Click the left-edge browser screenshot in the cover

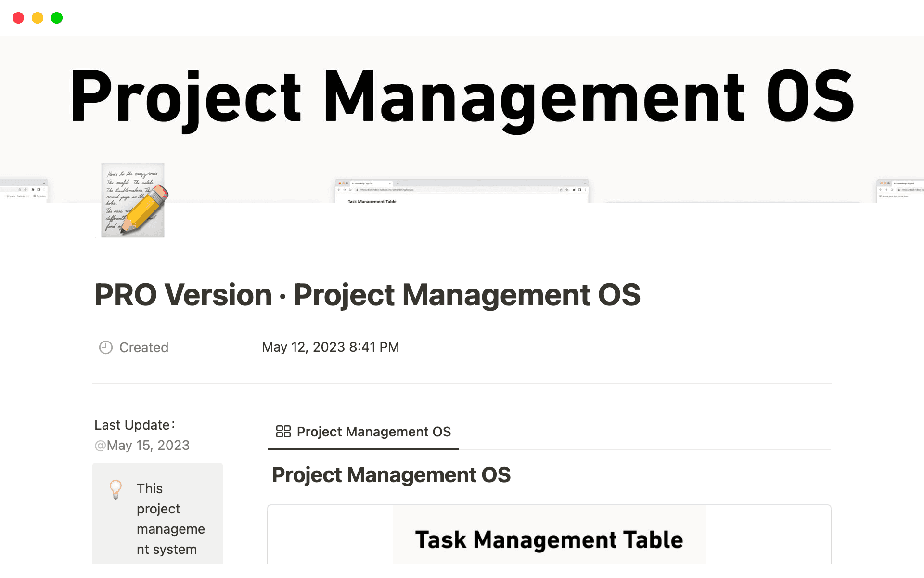point(24,191)
